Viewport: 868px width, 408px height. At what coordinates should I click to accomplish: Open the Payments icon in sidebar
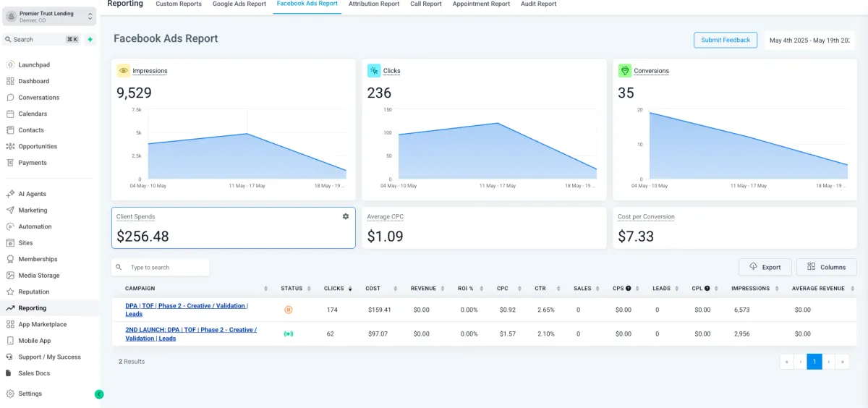pos(10,163)
